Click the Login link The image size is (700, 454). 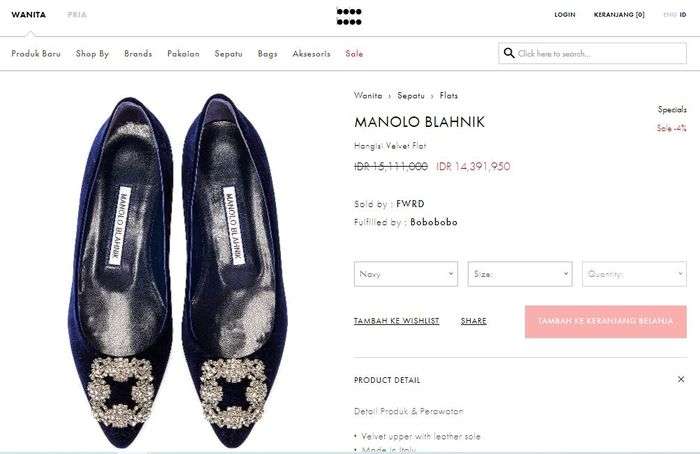click(x=565, y=15)
